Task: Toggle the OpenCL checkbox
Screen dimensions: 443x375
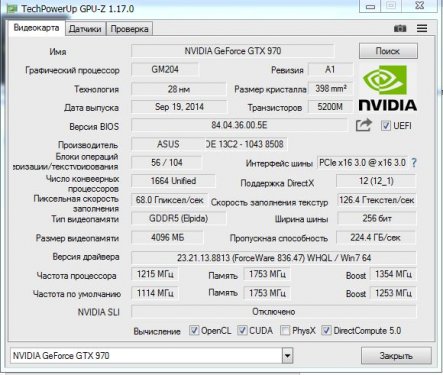Action: [194, 330]
